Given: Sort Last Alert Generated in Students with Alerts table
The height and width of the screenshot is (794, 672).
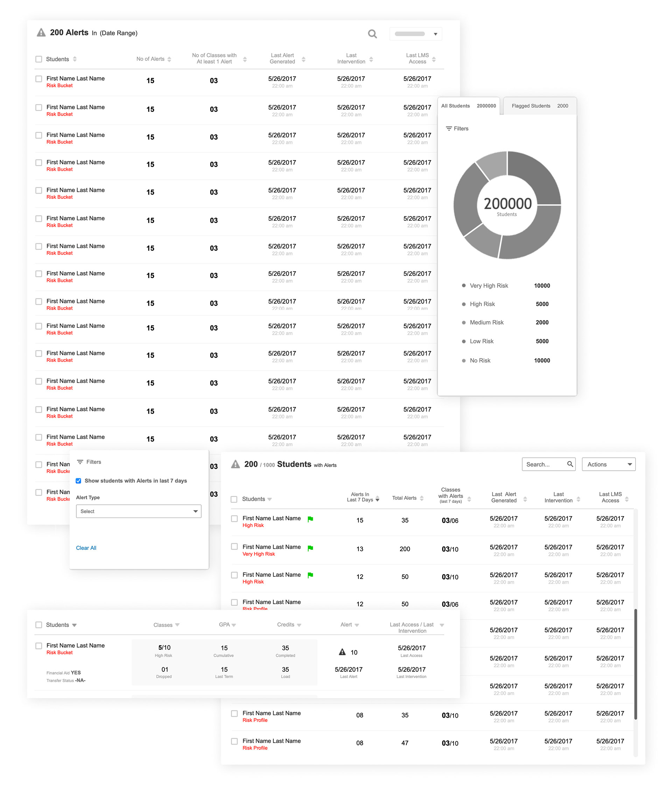Looking at the screenshot, I should click(x=525, y=499).
